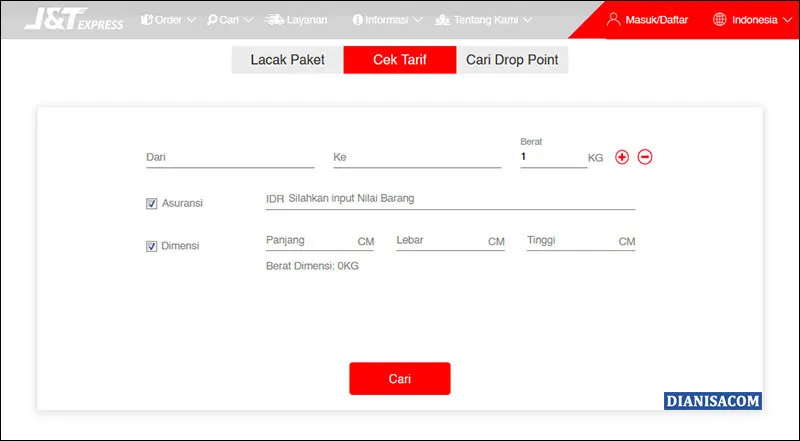This screenshot has width=800, height=441.
Task: Expand the Order menu chevron
Action: [x=191, y=20]
